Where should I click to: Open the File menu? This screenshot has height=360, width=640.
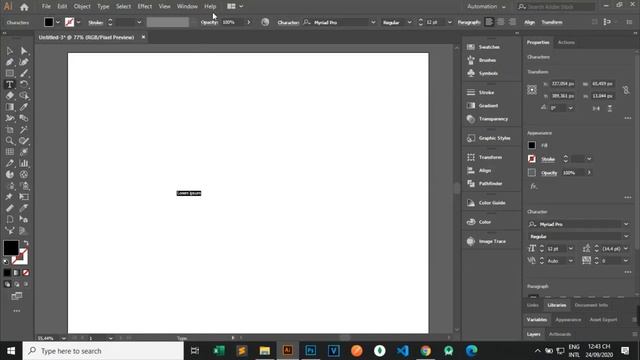click(x=46, y=7)
